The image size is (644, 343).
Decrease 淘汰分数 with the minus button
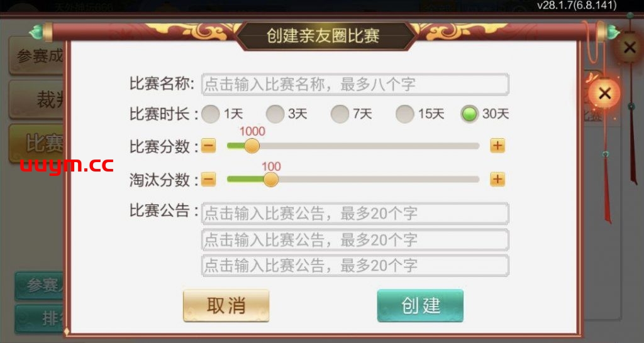pos(209,180)
